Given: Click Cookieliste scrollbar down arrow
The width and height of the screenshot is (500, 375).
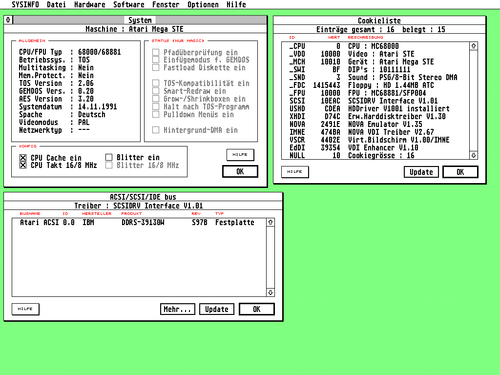Looking at the screenshot, I should 473,155.
